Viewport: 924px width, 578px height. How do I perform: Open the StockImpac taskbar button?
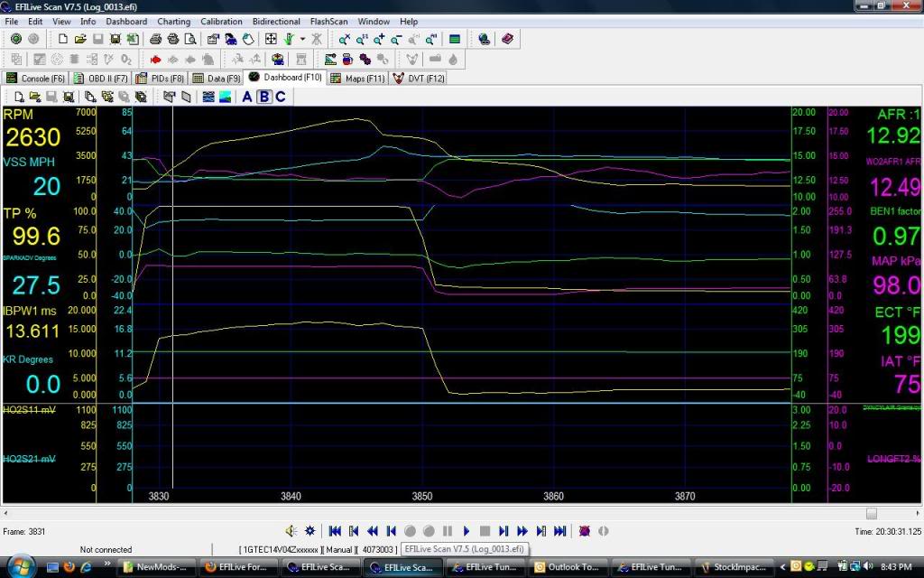[735, 567]
